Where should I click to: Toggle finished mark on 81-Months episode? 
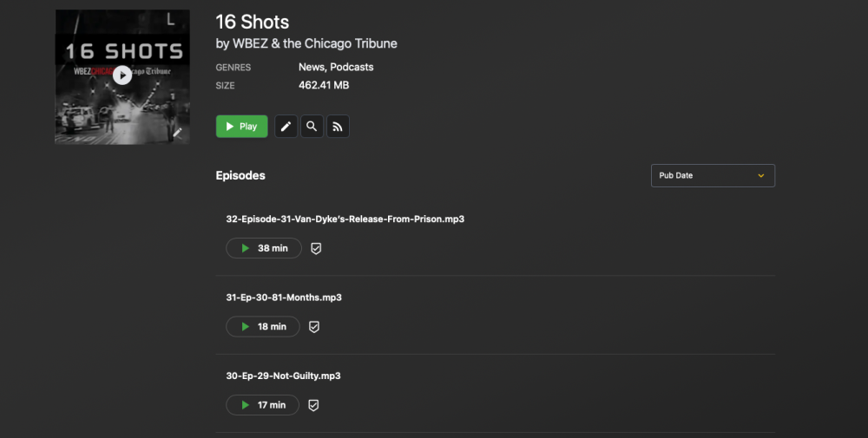point(314,327)
